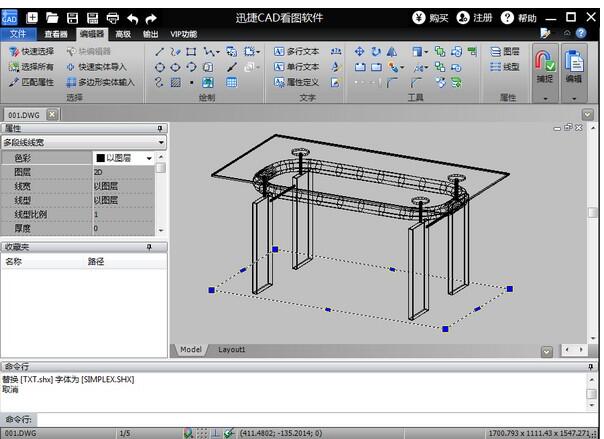
Task: Expand the 捕捉 snap options arrow
Action: 545,99
